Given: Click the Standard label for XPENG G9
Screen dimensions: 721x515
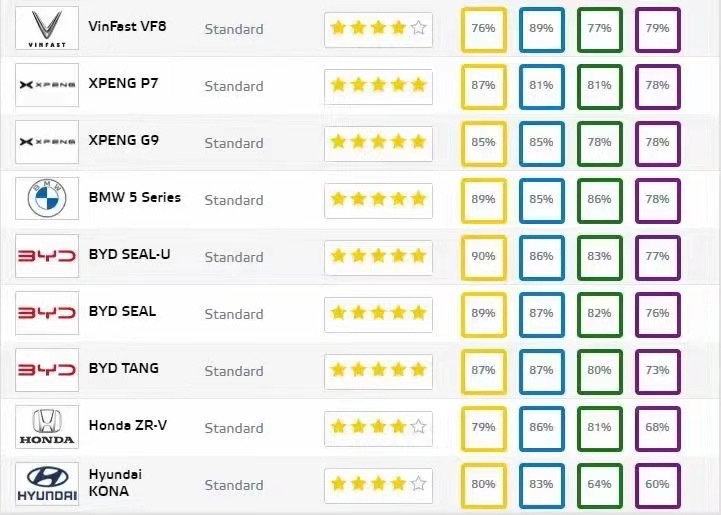Looking at the screenshot, I should (x=234, y=143).
